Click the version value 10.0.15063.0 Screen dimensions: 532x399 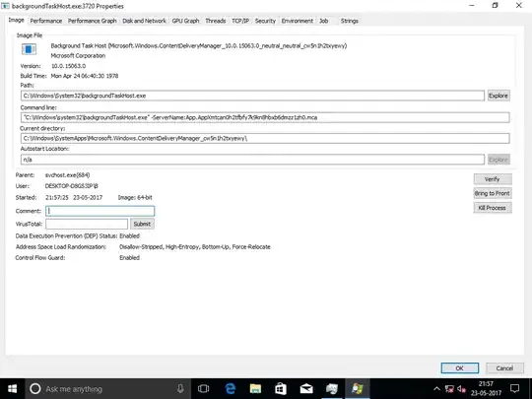pyautogui.click(x=68, y=66)
